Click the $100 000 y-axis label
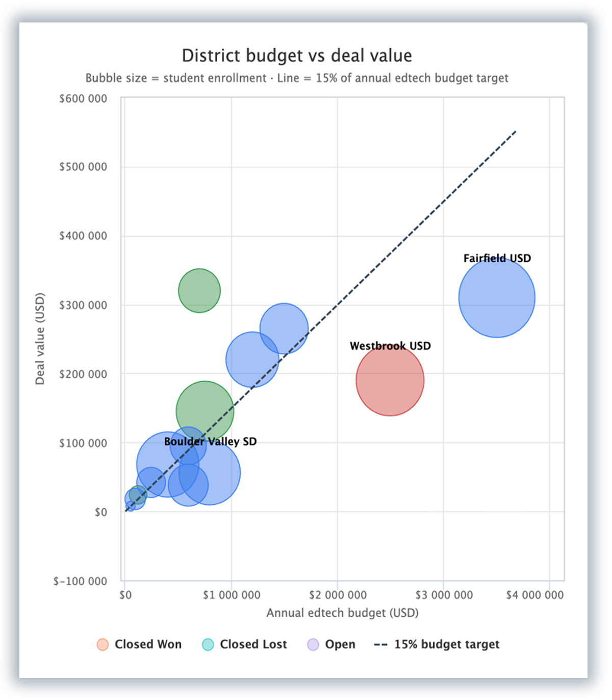Image resolution: width=612 pixels, height=700 pixels. click(x=83, y=443)
